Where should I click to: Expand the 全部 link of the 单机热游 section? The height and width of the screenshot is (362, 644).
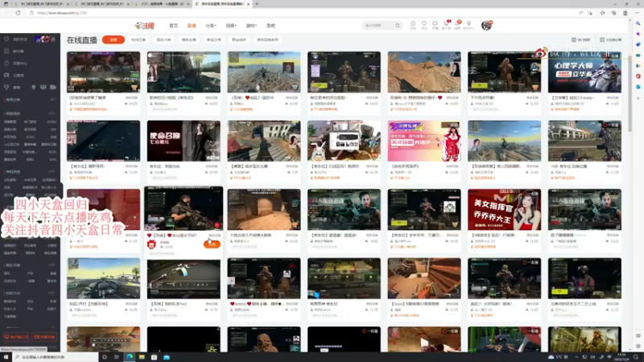[x=52, y=171]
